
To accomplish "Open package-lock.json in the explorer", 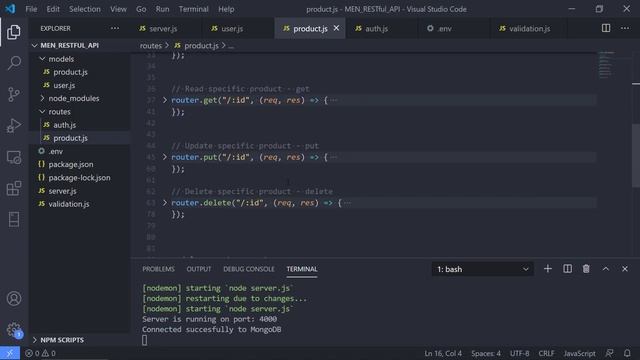I will tap(80, 178).
